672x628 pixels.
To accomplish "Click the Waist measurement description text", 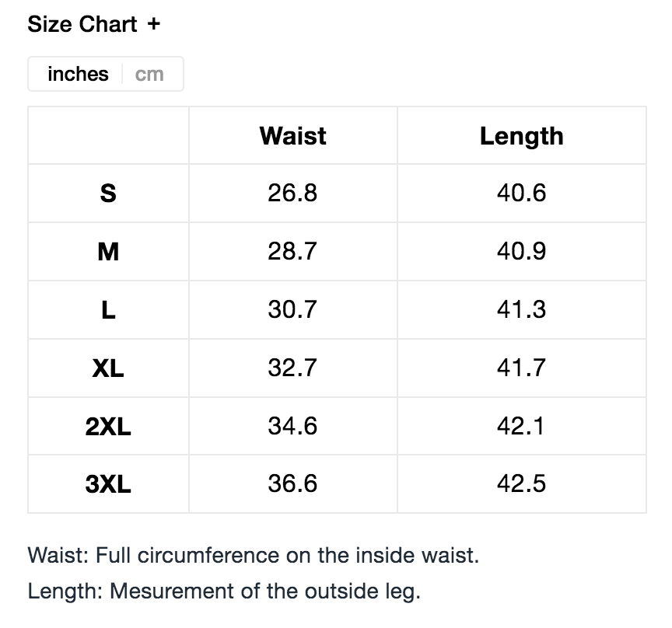I will (253, 556).
